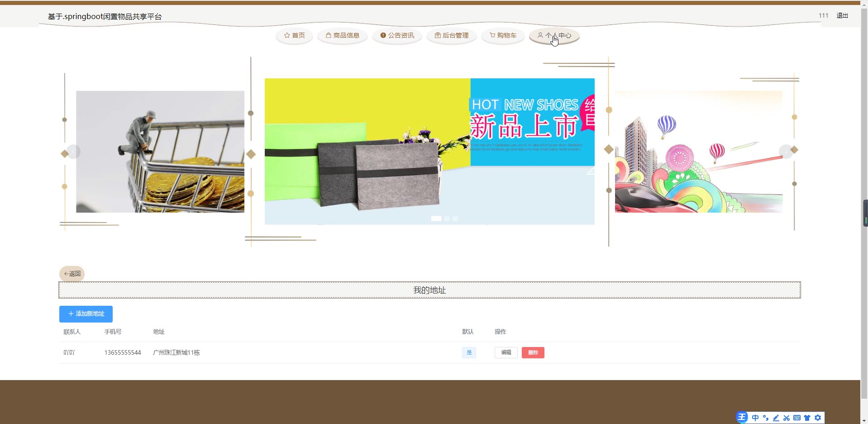Click the colorful balloons city illustration

[699, 152]
